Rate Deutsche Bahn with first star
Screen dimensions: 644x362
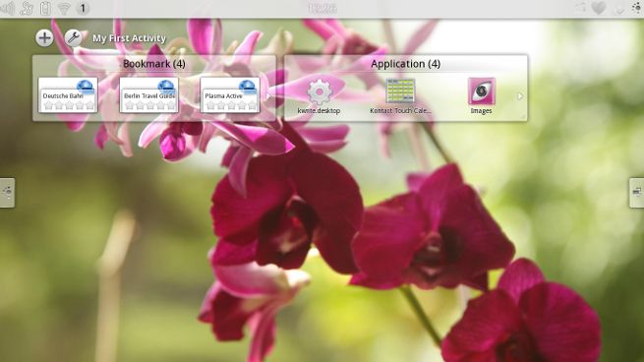pos(48,105)
